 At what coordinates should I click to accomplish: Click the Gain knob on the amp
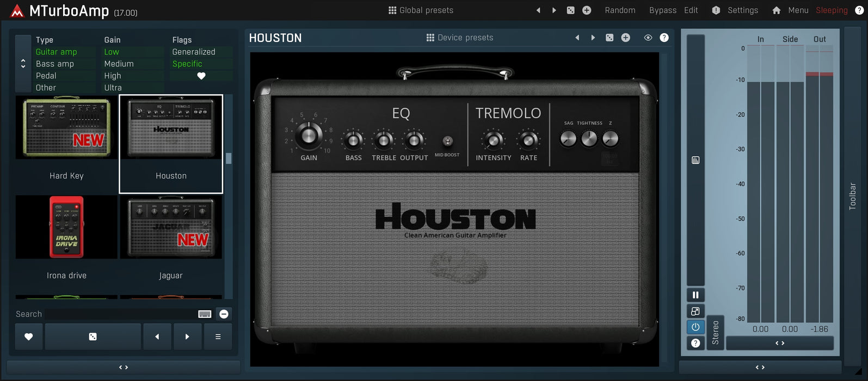pos(309,134)
